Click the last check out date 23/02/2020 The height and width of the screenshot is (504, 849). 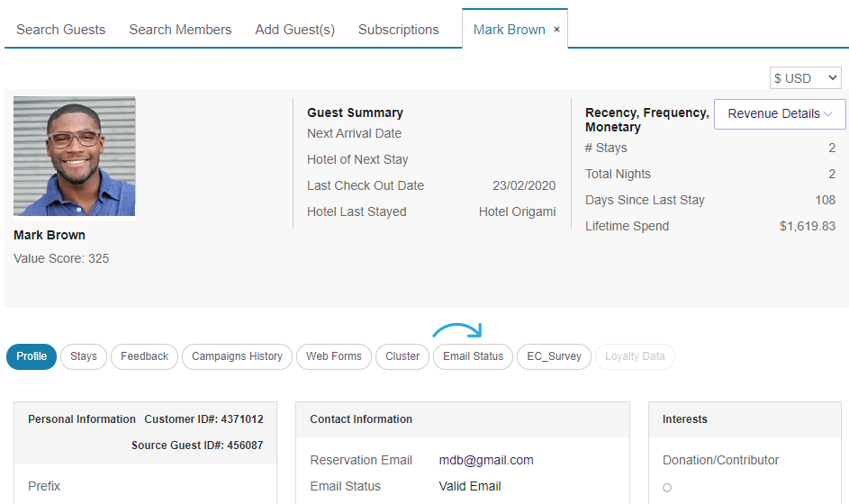(x=524, y=185)
